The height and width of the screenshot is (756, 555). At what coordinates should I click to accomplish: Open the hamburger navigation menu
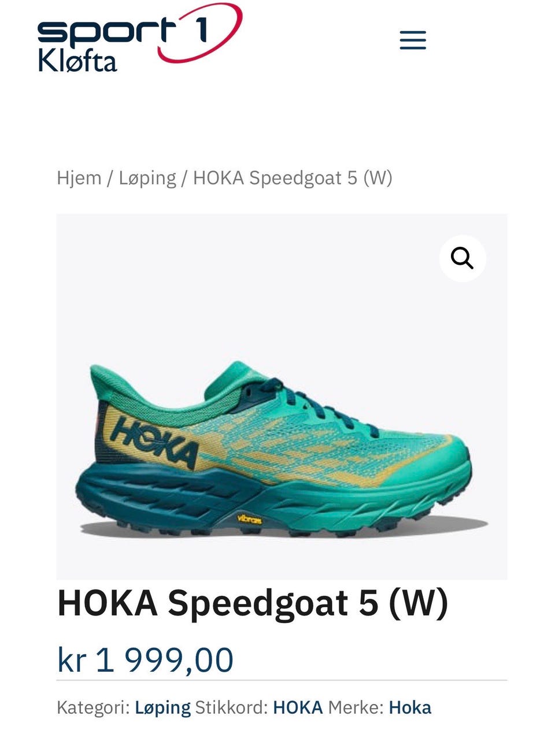coord(413,40)
